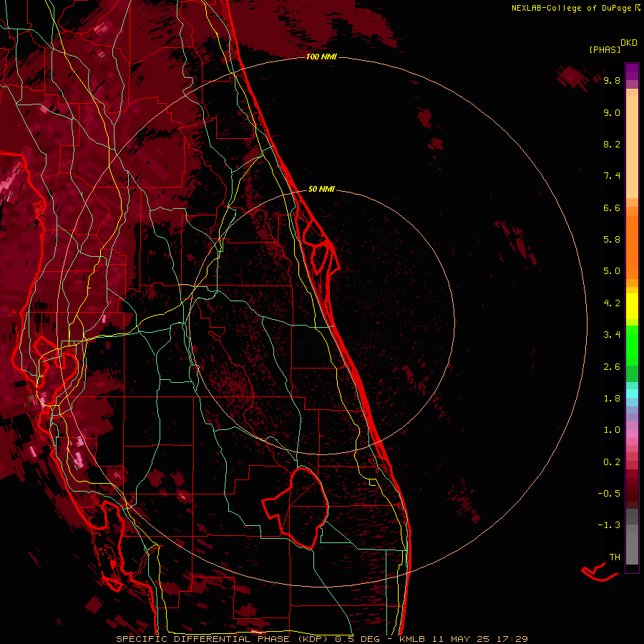Click the "11 MAY 25" date in footer
This screenshot has width=644, height=644.
click(x=460, y=639)
